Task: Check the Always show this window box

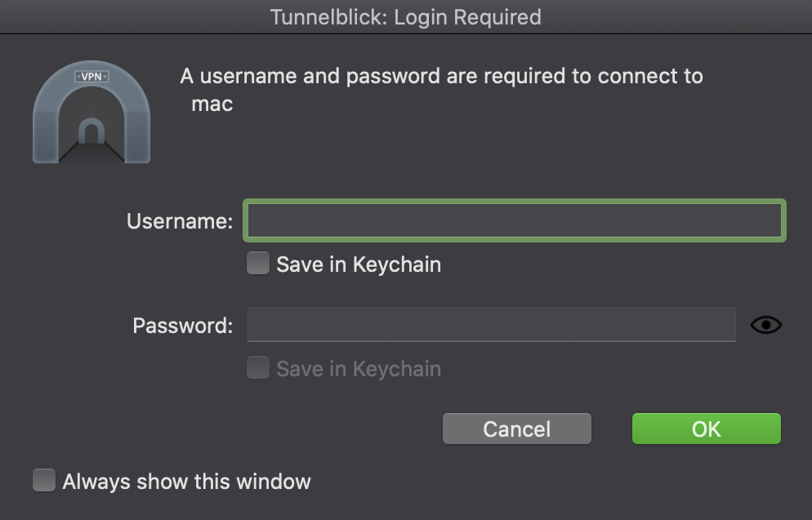Action: (44, 480)
